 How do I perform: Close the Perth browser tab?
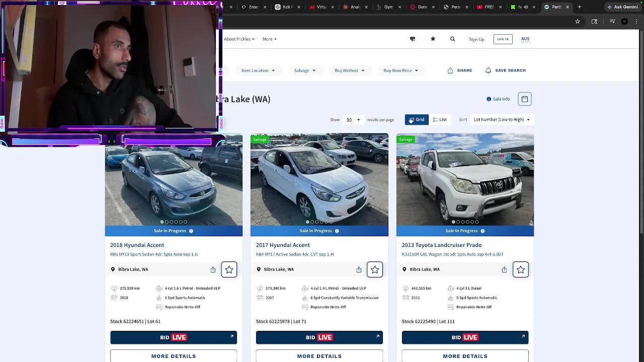pyautogui.click(x=568, y=7)
